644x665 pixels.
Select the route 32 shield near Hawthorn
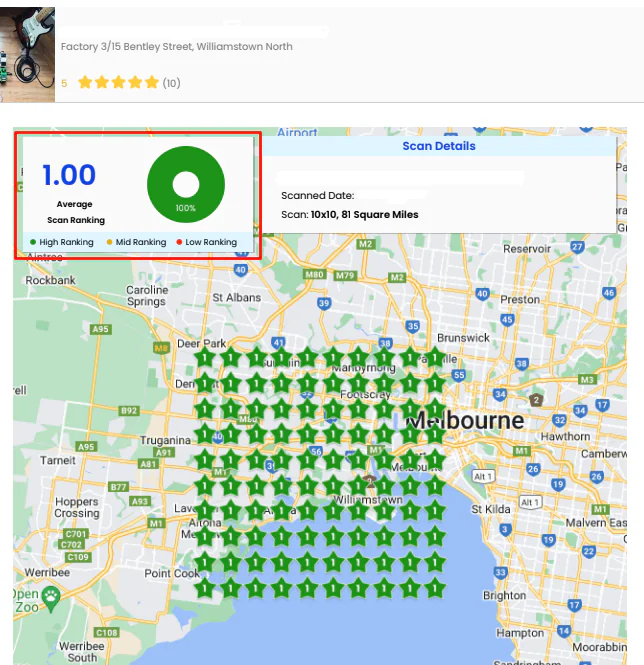[560, 420]
